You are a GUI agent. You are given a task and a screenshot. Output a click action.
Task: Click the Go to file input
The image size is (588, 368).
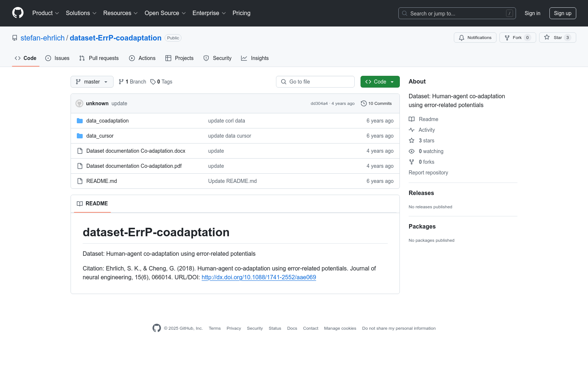(x=315, y=82)
